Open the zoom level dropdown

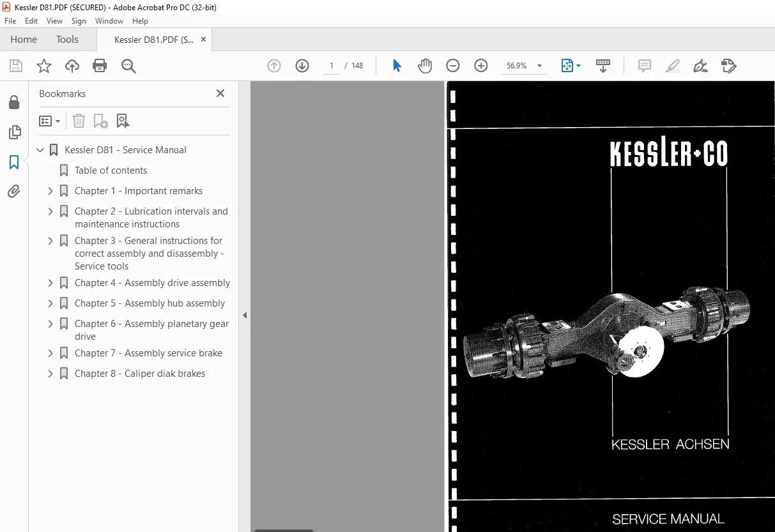[539, 66]
